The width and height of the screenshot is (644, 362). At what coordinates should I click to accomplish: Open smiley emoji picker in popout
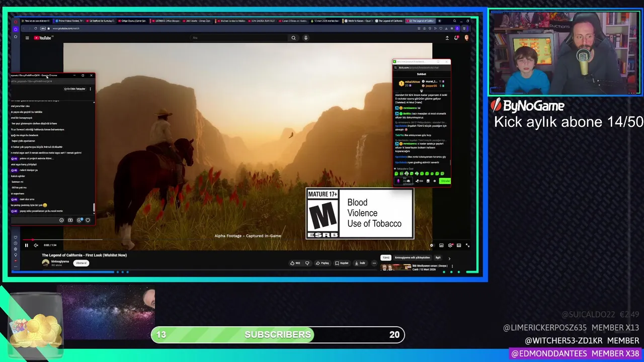click(61, 220)
